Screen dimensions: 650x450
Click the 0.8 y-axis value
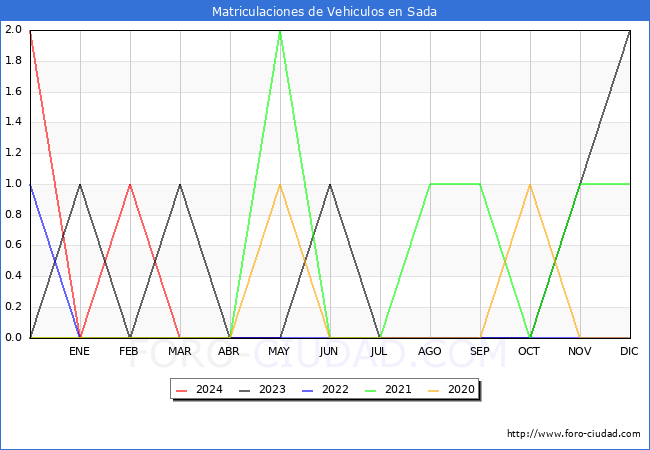(13, 214)
